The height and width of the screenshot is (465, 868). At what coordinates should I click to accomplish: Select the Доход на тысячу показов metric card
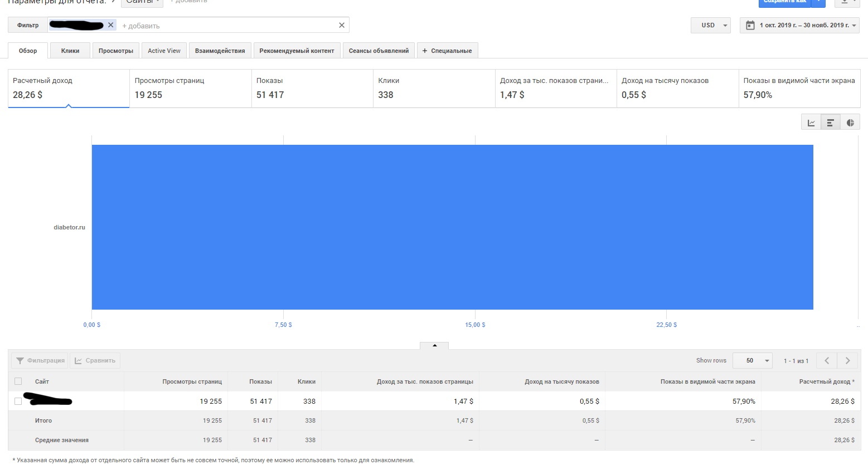tap(677, 88)
